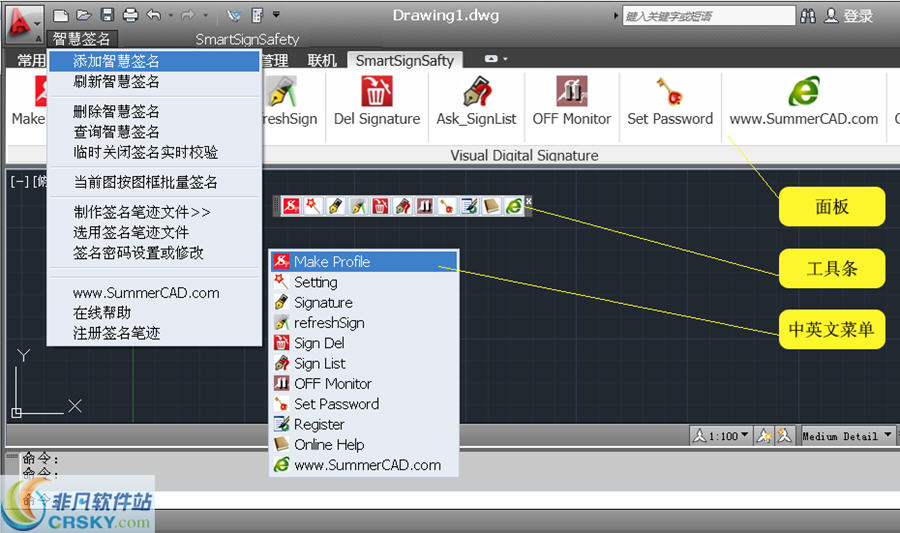Close the floating signature toolbar
The height and width of the screenshot is (533, 900).
click(529, 201)
